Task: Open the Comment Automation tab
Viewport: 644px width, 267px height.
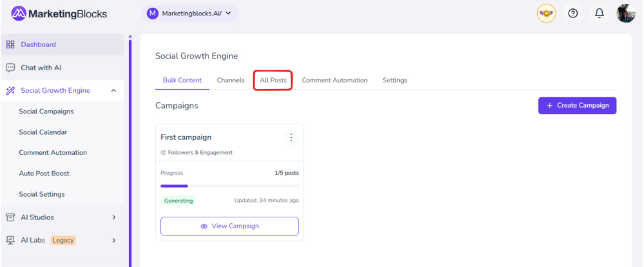Action: pyautogui.click(x=334, y=81)
